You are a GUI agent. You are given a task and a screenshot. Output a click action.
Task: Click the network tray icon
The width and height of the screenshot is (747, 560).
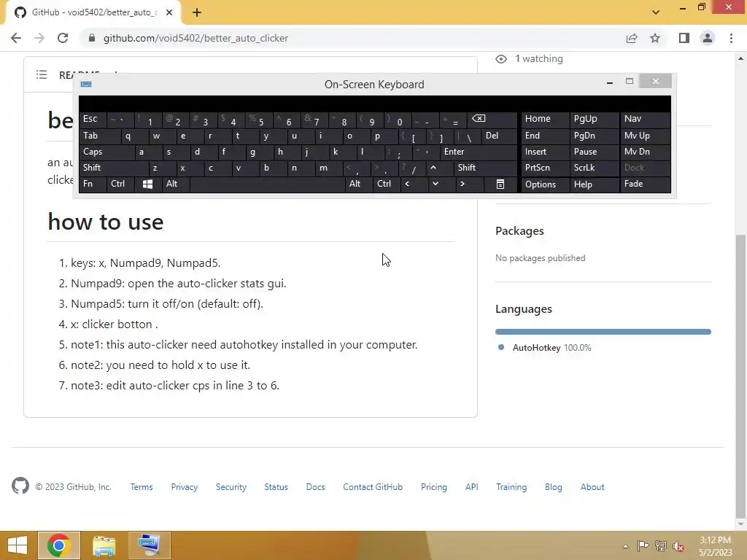click(x=661, y=546)
